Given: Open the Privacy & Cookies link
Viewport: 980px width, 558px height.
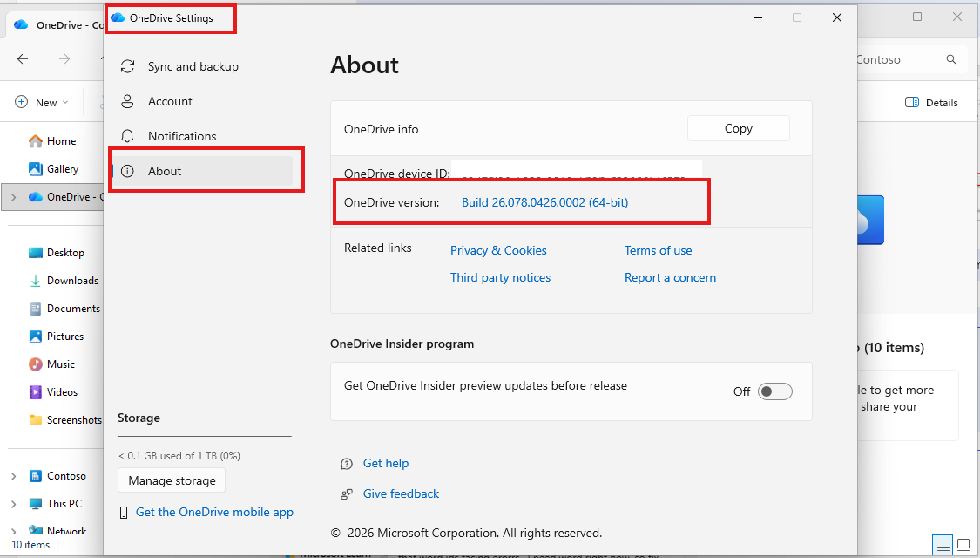Looking at the screenshot, I should [498, 250].
